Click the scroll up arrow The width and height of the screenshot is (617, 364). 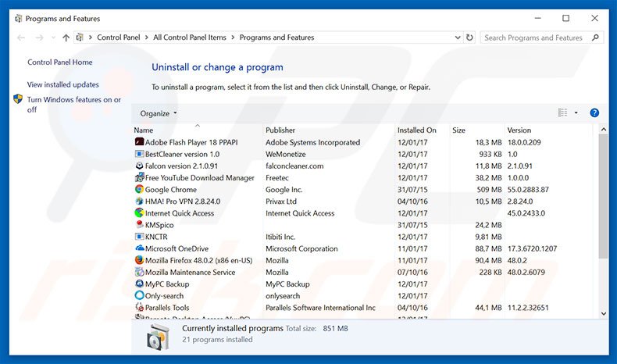point(604,129)
